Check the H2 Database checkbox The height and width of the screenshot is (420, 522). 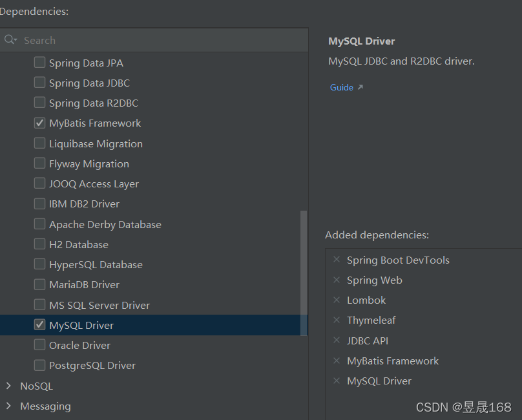pos(39,244)
